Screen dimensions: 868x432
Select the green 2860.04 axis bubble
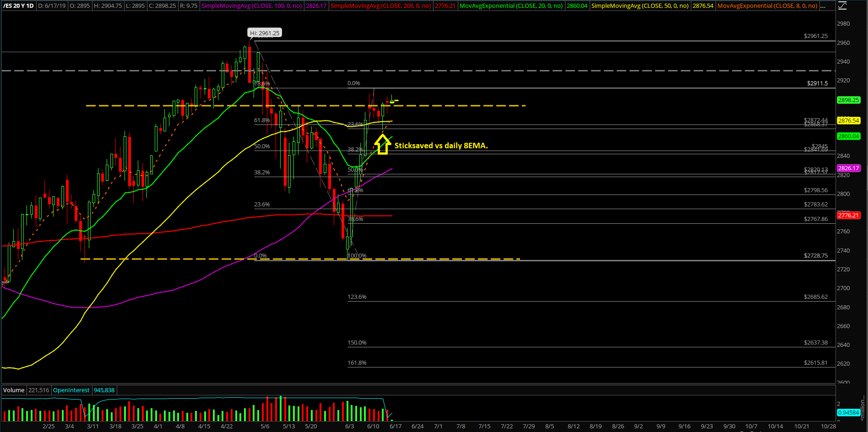[x=848, y=136]
